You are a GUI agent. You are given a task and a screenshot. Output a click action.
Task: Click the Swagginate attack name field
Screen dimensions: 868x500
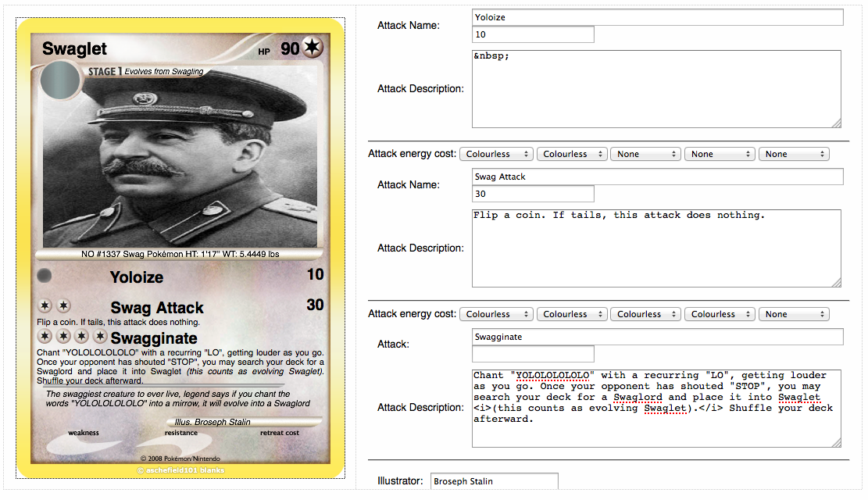coord(658,337)
